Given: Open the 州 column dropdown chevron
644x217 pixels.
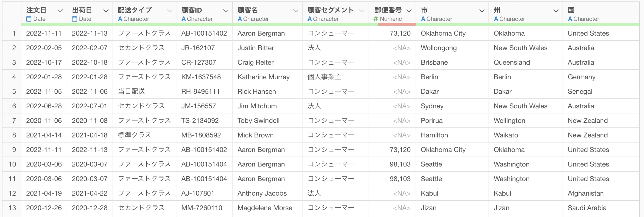Looking at the screenshot, I should 556,11.
